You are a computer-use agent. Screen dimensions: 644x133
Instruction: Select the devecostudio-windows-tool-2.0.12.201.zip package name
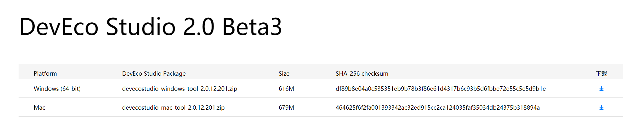tap(180, 89)
